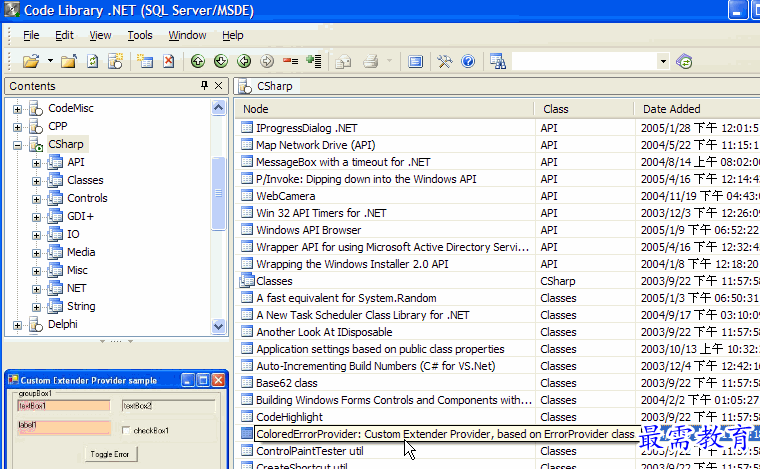Viewport: 760px width, 469px height.
Task: Click the Contents tree scroll up arrow
Action: point(218,107)
